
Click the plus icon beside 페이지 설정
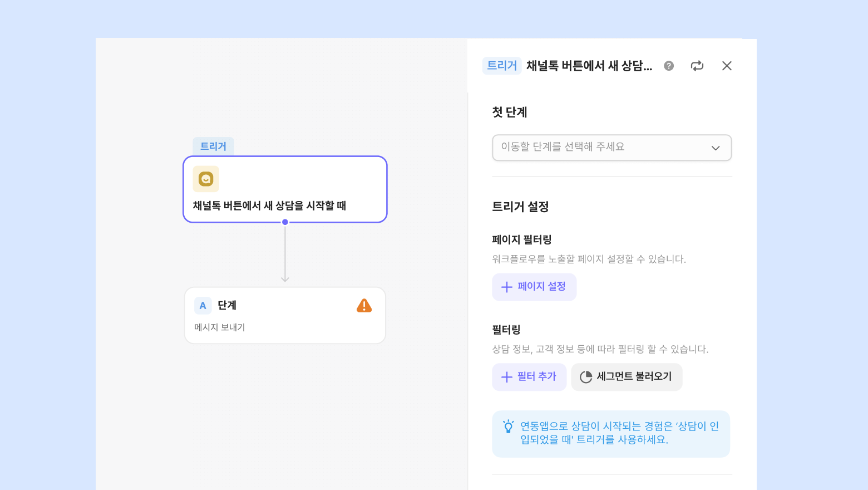[x=507, y=287]
